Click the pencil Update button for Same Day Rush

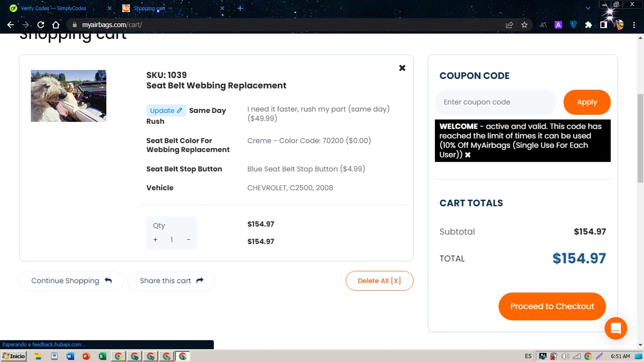[166, 110]
